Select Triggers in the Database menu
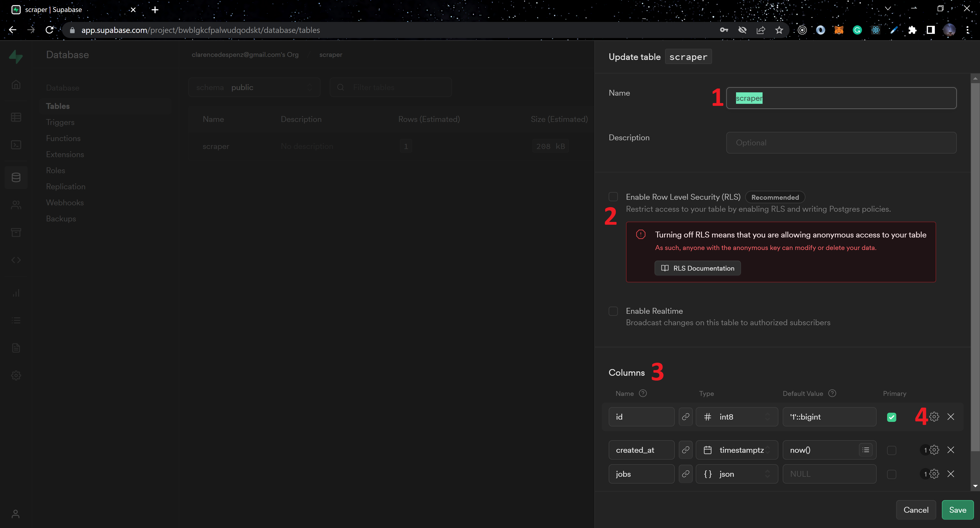 point(60,122)
